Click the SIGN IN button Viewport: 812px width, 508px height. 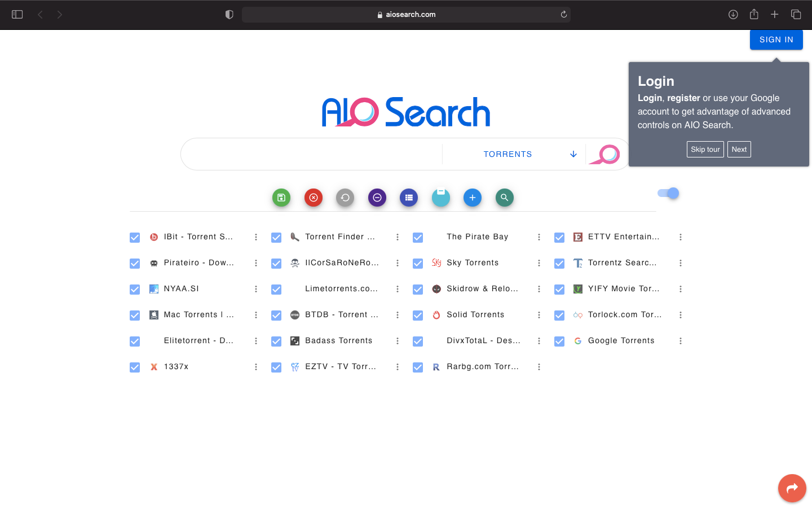coord(776,40)
